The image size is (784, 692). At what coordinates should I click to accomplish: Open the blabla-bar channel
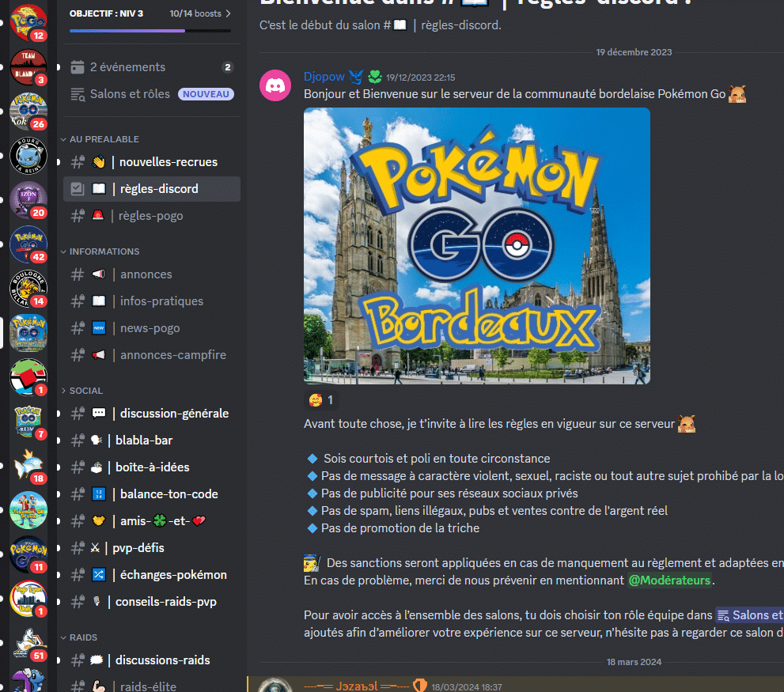[x=152, y=441]
